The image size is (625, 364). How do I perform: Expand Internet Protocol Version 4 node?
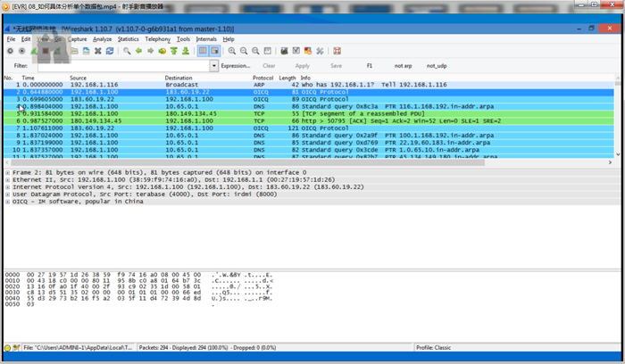(7, 186)
